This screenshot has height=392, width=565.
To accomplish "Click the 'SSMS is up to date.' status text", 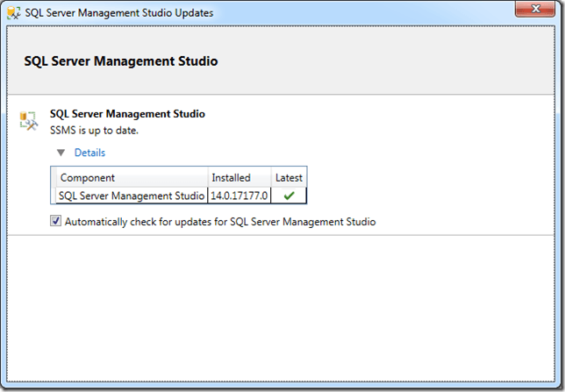I will pyautogui.click(x=94, y=131).
